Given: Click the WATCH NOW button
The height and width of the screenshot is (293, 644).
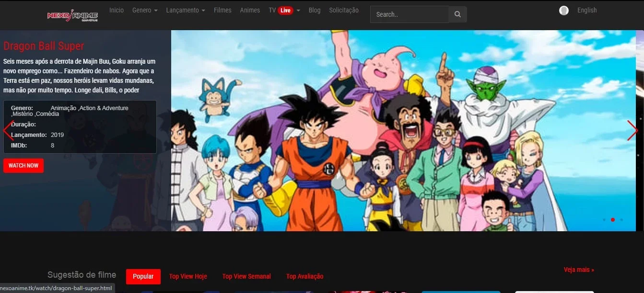Looking at the screenshot, I should 23,166.
